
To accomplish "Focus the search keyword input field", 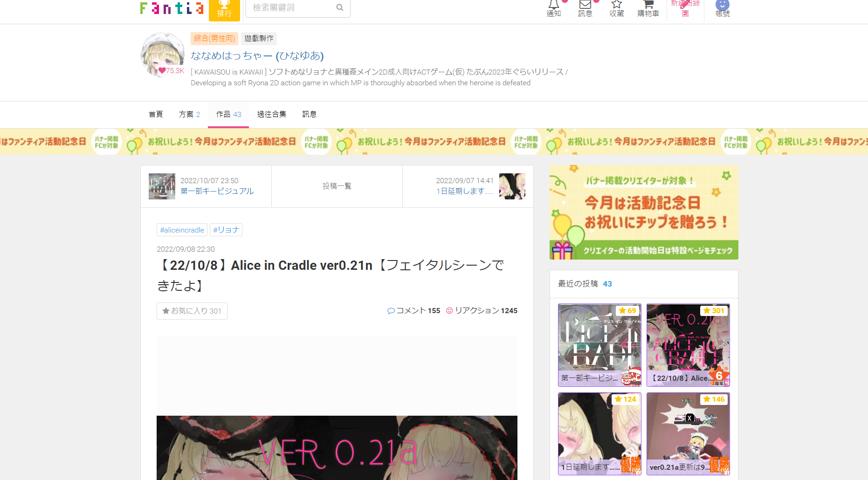I will [x=291, y=8].
